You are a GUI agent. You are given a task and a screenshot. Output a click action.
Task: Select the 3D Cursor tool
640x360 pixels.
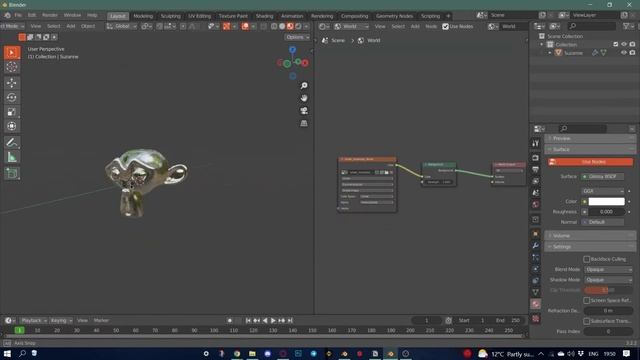[12, 67]
